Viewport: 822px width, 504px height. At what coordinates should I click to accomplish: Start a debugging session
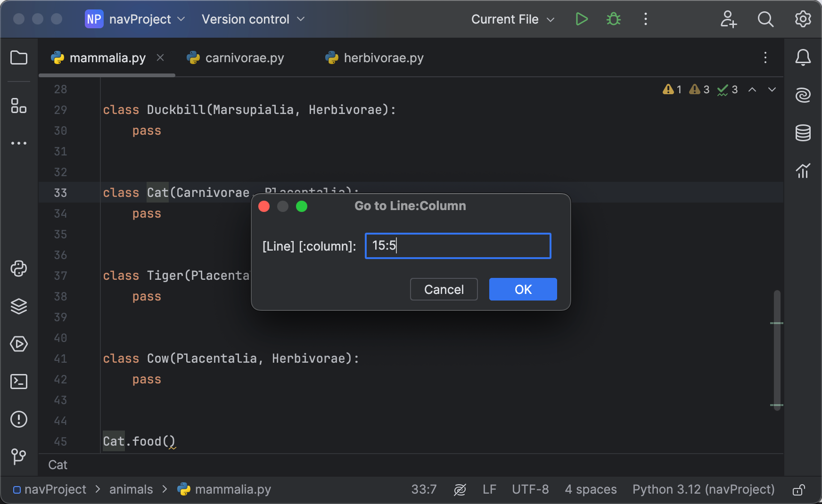coord(613,19)
